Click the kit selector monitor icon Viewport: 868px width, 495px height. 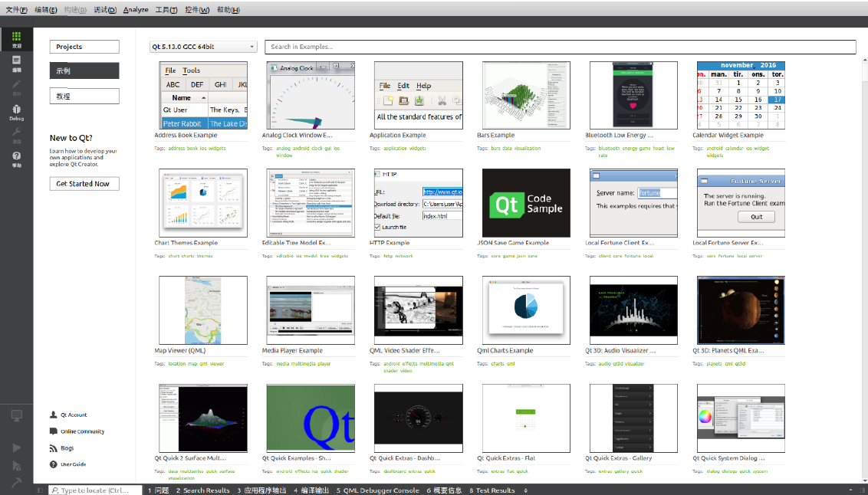[17, 415]
